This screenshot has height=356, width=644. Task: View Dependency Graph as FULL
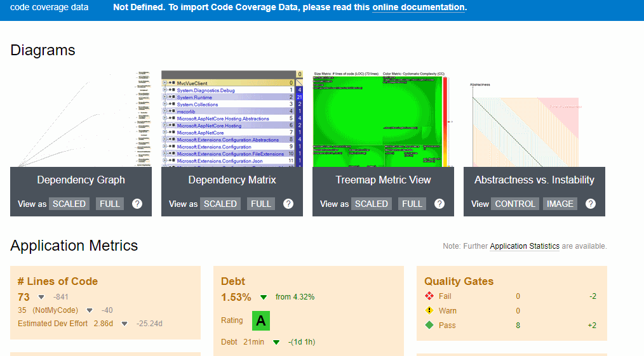click(110, 204)
